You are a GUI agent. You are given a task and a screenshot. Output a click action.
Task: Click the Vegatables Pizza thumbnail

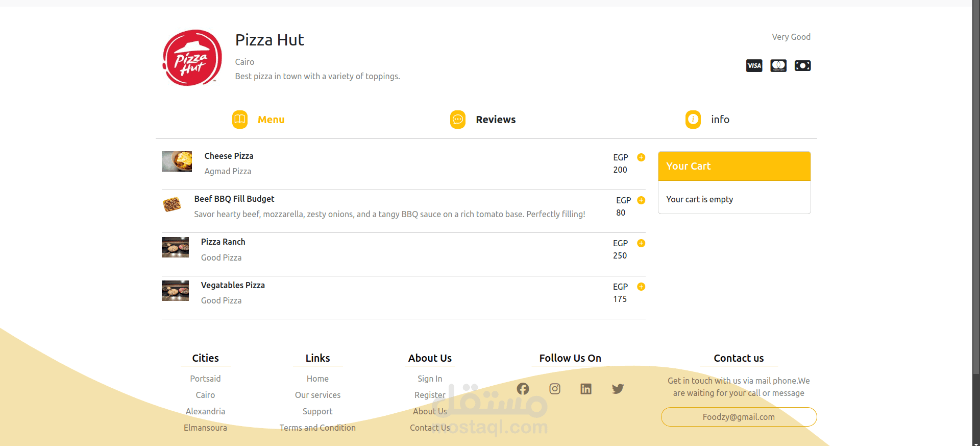click(175, 291)
